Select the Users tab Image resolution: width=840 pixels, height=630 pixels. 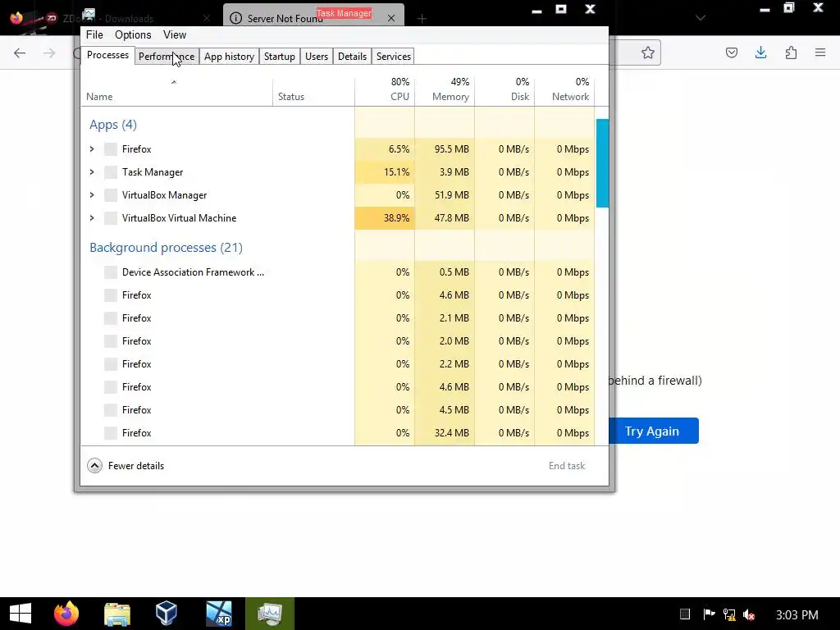click(x=316, y=57)
